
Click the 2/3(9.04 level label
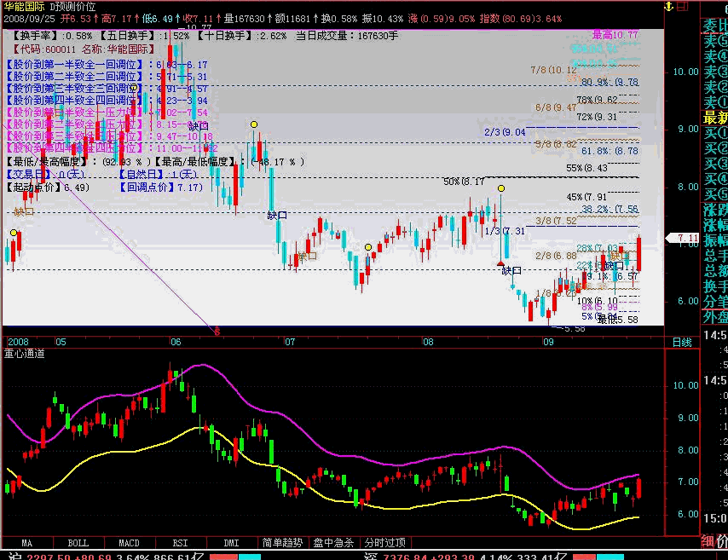tap(505, 132)
